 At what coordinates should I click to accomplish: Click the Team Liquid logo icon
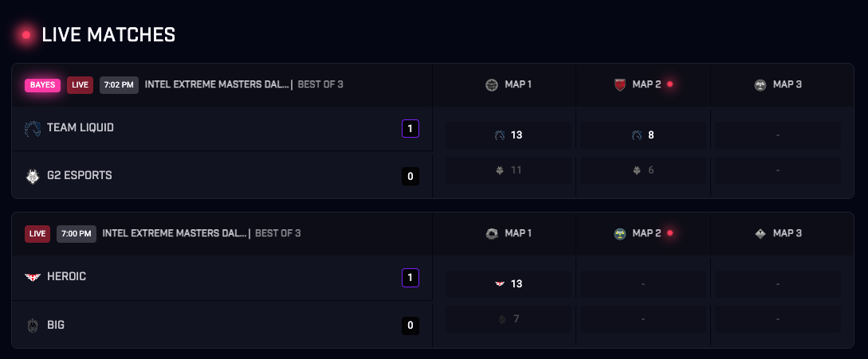33,128
